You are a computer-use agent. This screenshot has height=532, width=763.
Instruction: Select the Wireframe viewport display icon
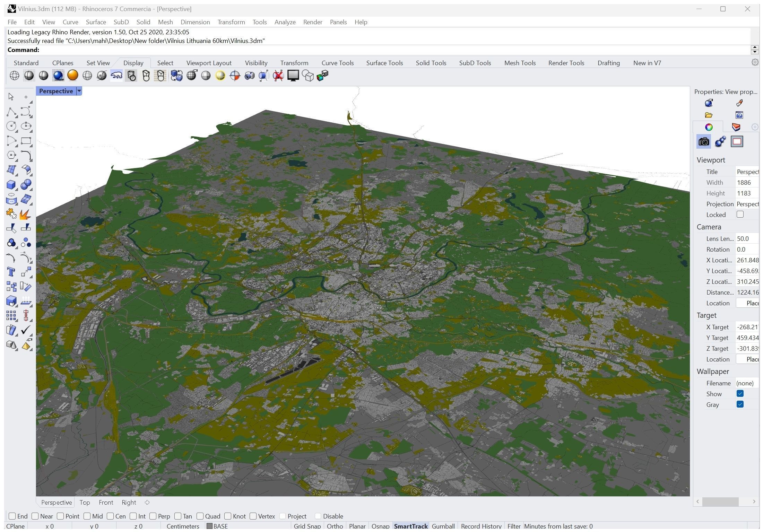(x=14, y=76)
